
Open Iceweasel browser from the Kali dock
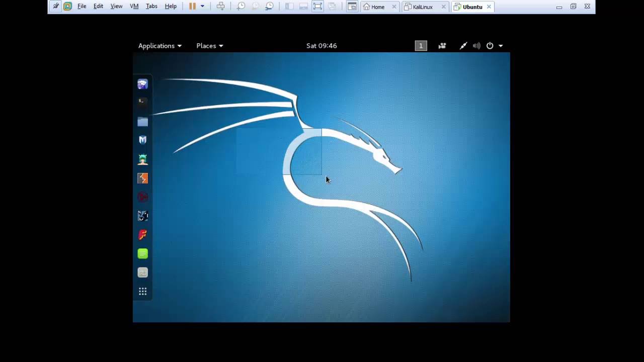(x=143, y=84)
